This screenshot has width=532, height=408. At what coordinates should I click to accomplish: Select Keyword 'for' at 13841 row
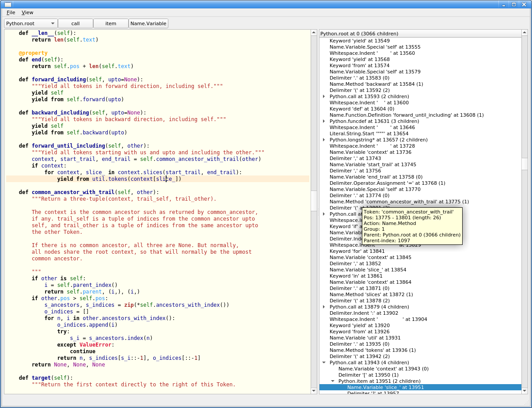(420, 251)
